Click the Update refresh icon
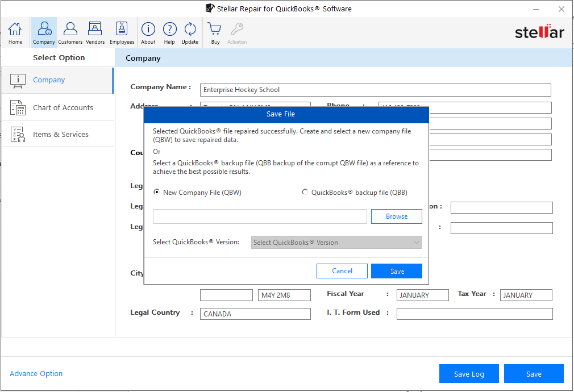Viewport: 574px width, 392px height. point(190,33)
